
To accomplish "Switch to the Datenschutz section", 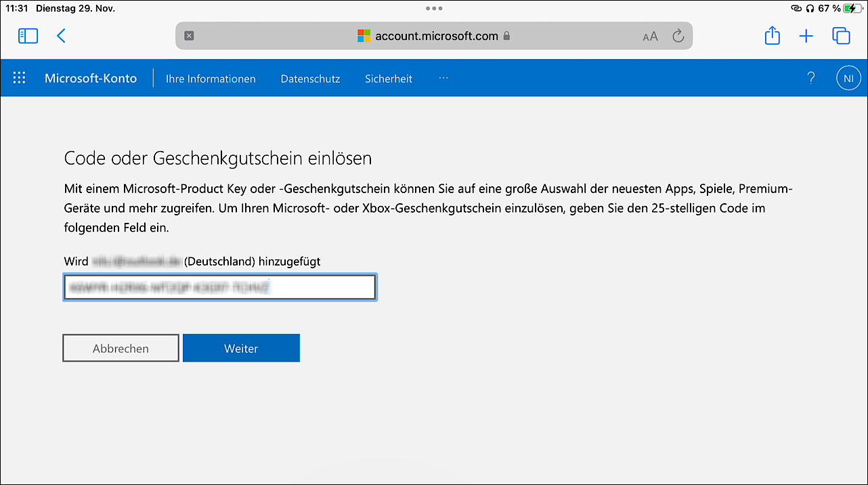I will [310, 79].
